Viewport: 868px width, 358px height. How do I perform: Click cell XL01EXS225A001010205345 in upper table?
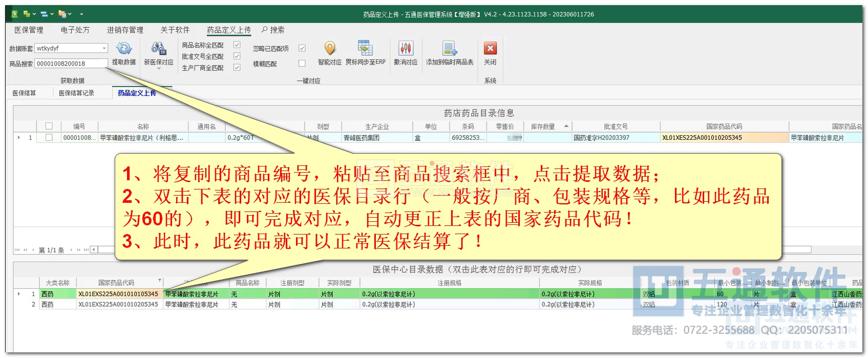[x=724, y=137]
